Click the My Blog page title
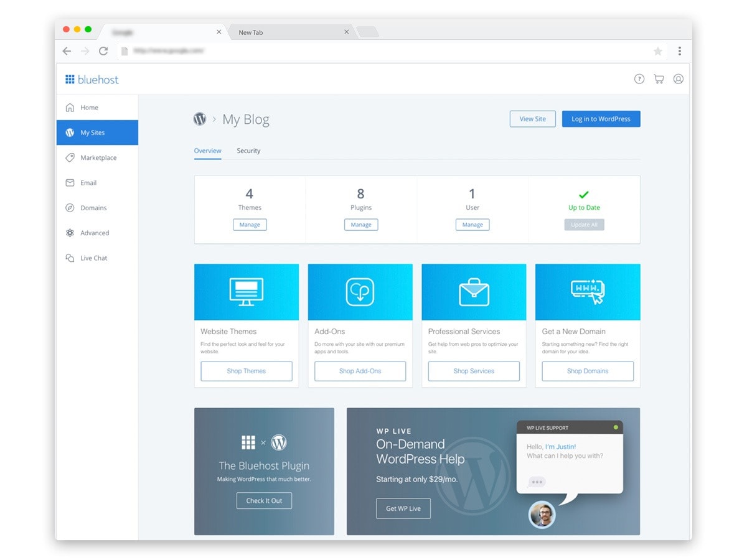Image resolution: width=747 pixels, height=560 pixels. pos(246,119)
